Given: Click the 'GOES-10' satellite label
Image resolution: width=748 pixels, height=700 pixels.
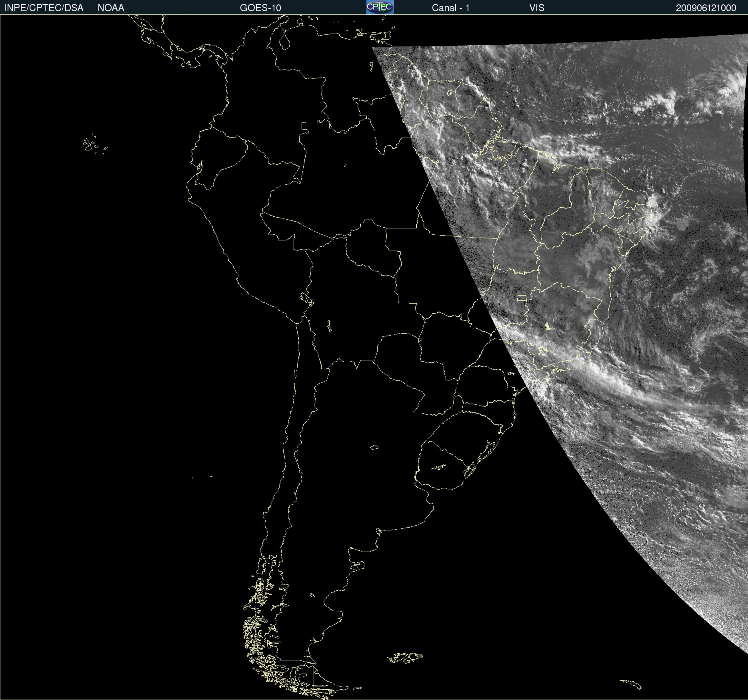Looking at the screenshot, I should (260, 8).
